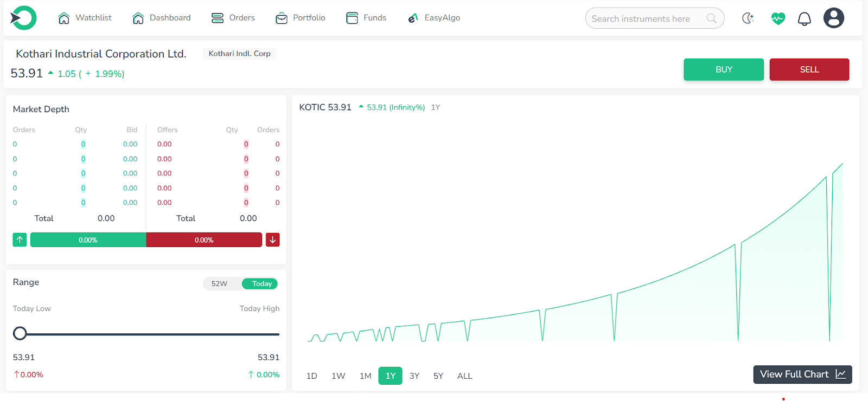868x401 pixels.
Task: Go to the Portfolio page
Action: tap(301, 18)
